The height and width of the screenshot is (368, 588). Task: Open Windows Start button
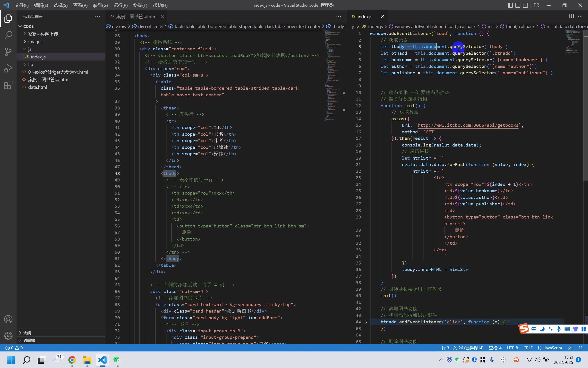point(11,360)
